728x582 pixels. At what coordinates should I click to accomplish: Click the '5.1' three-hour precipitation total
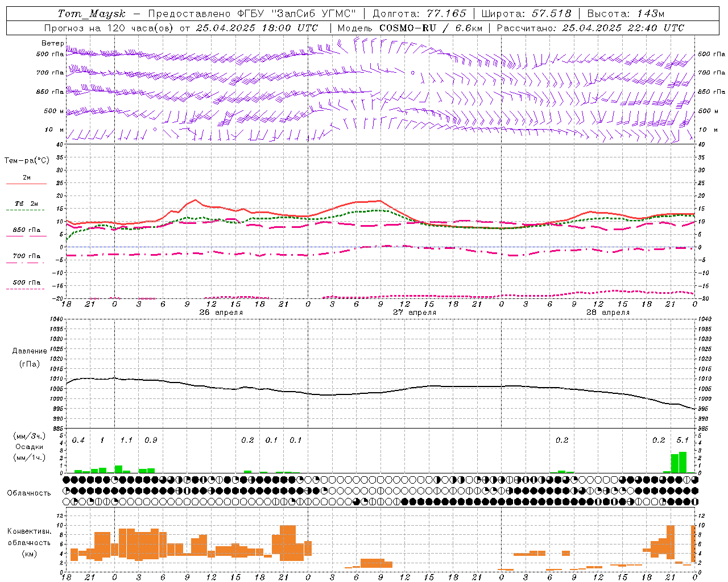click(682, 440)
